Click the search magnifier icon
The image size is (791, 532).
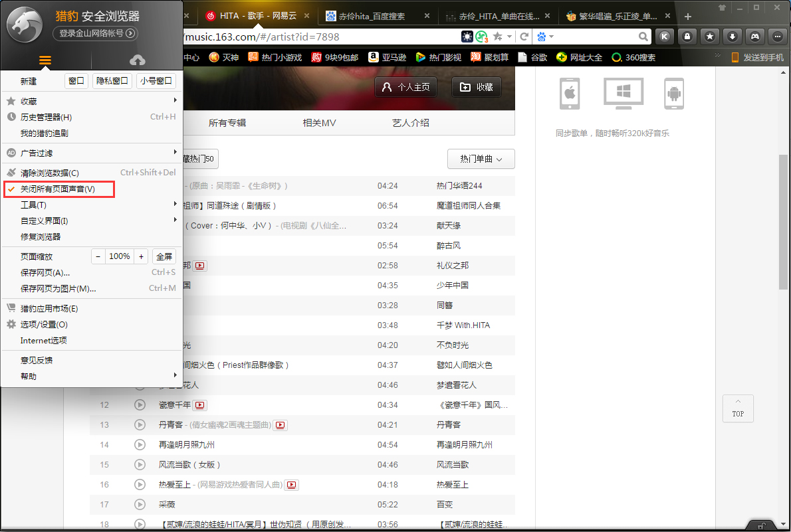click(643, 37)
